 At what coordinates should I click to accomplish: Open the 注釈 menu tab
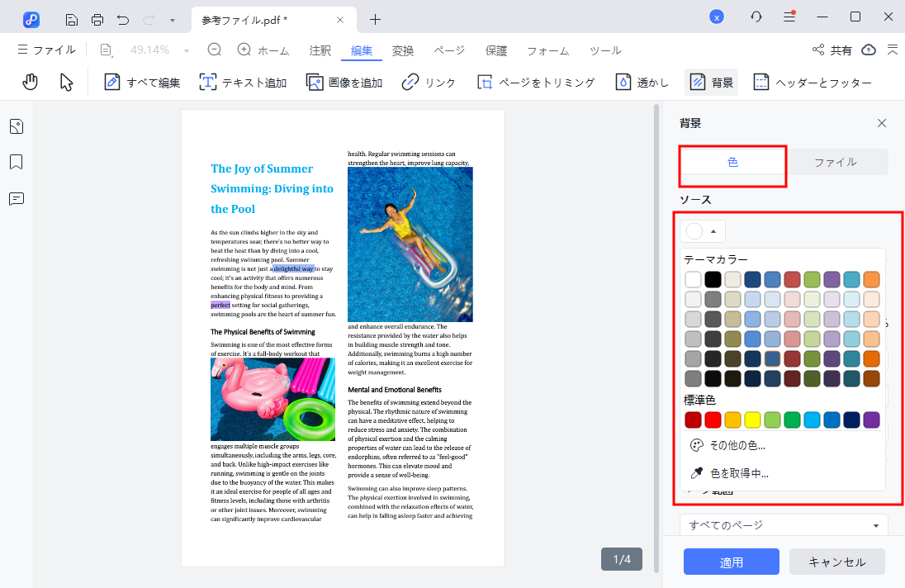320,50
